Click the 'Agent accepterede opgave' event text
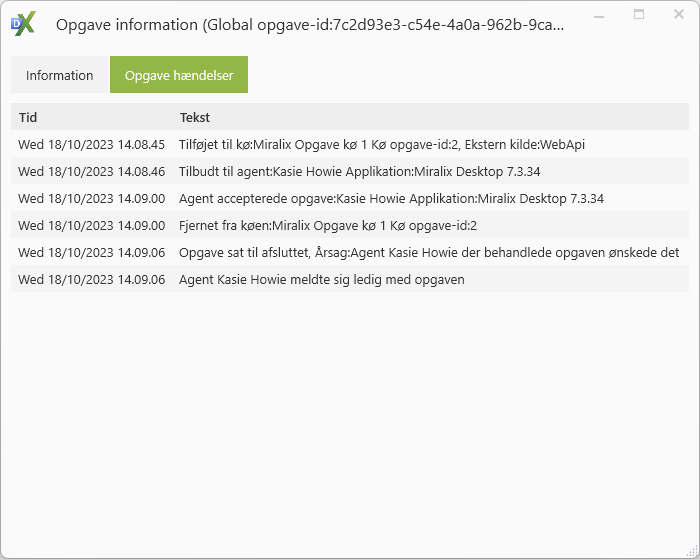Viewport: 700px width, 559px height. pyautogui.click(x=391, y=198)
